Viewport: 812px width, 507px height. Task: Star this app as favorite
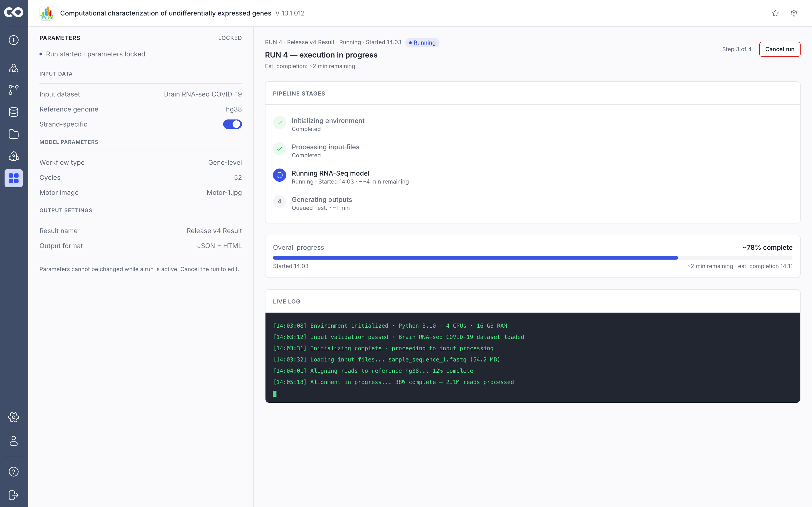tap(775, 13)
